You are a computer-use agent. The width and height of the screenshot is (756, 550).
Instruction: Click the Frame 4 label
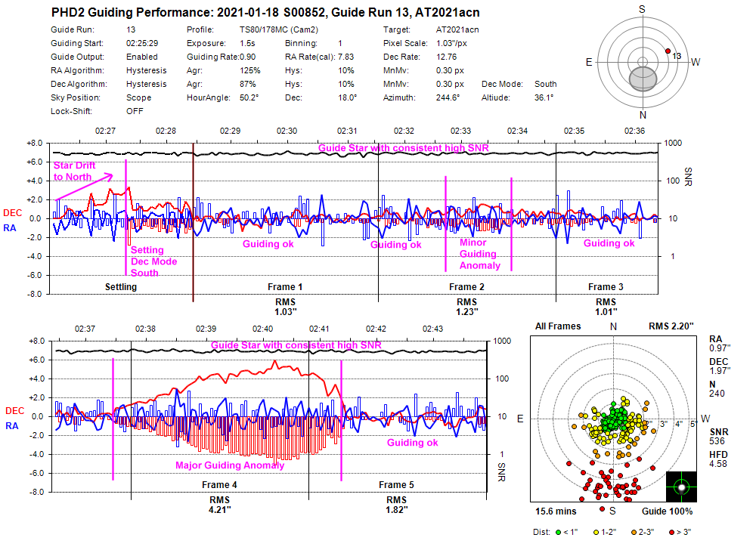point(219,485)
